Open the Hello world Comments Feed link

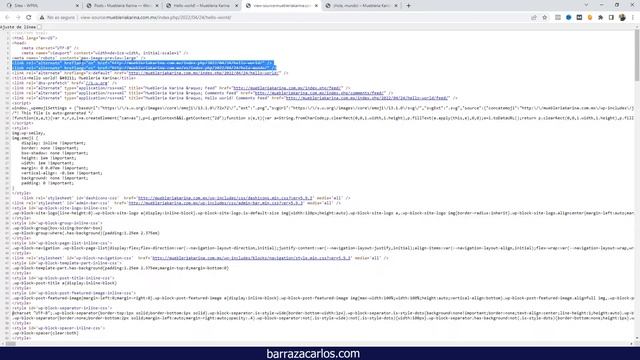pyautogui.click(x=367, y=98)
